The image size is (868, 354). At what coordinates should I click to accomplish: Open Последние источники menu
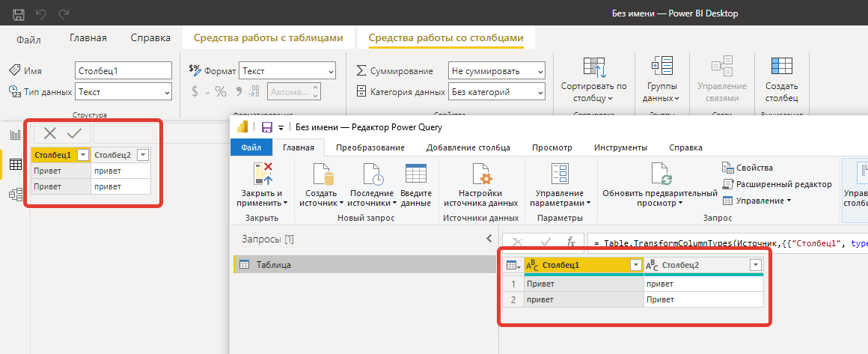373,184
